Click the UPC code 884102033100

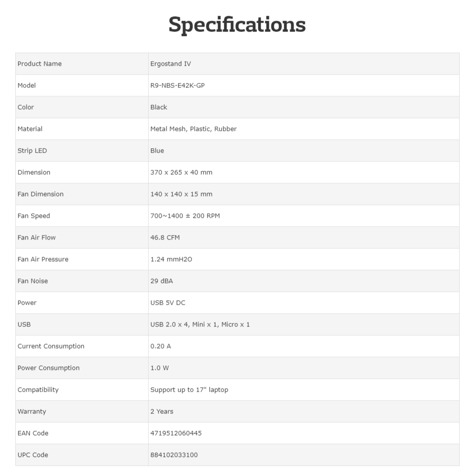(174, 455)
